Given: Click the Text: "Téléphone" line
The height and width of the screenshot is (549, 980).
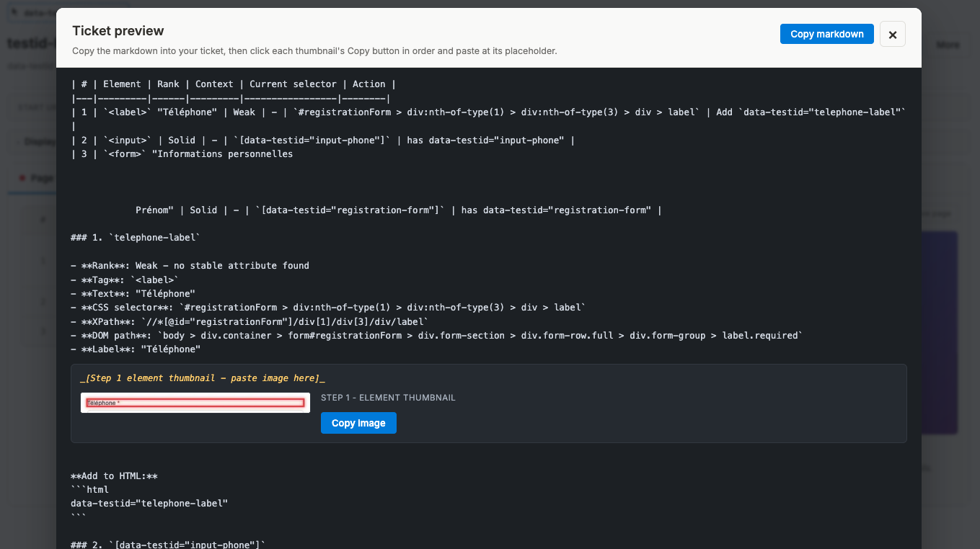Looking at the screenshot, I should click(133, 294).
